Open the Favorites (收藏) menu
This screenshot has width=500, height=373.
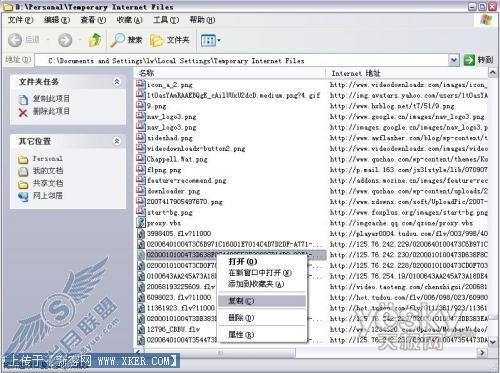pyautogui.click(x=130, y=20)
